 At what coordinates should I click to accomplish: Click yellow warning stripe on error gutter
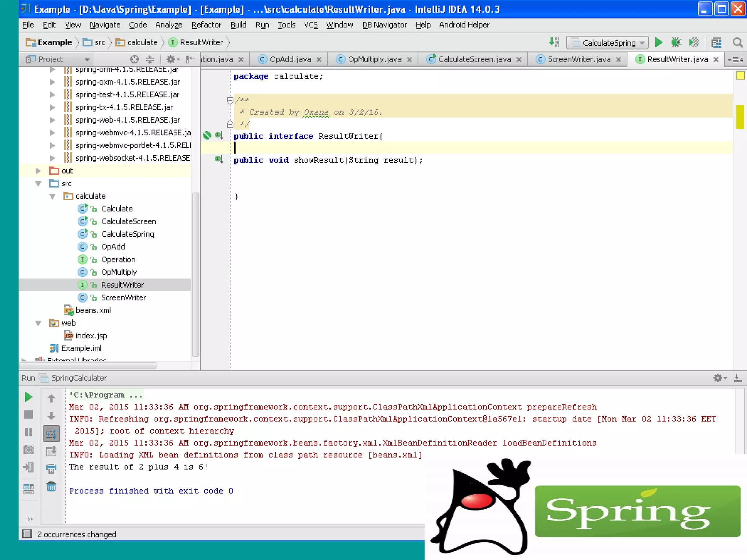coord(740,117)
